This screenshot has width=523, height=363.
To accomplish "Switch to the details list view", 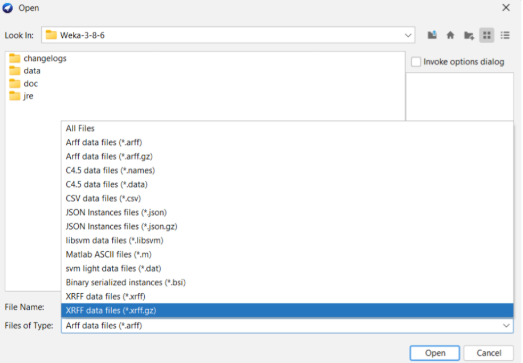I will click(x=505, y=35).
